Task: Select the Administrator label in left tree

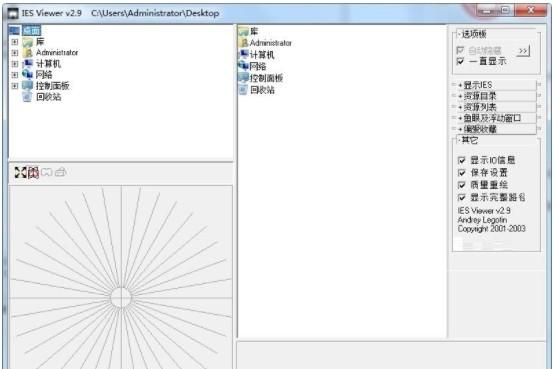Action: click(x=57, y=53)
